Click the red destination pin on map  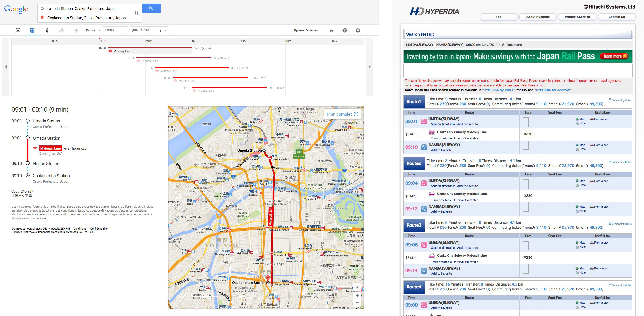tap(268, 278)
